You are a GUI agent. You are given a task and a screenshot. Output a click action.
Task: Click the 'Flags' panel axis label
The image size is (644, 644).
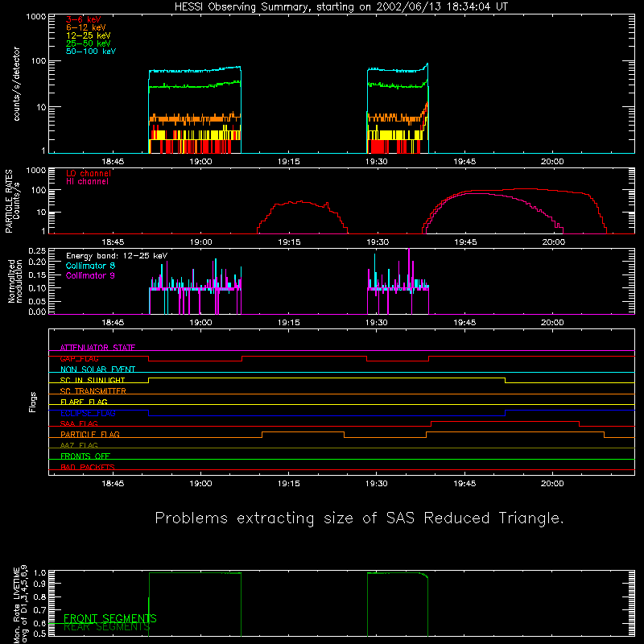(x=32, y=402)
